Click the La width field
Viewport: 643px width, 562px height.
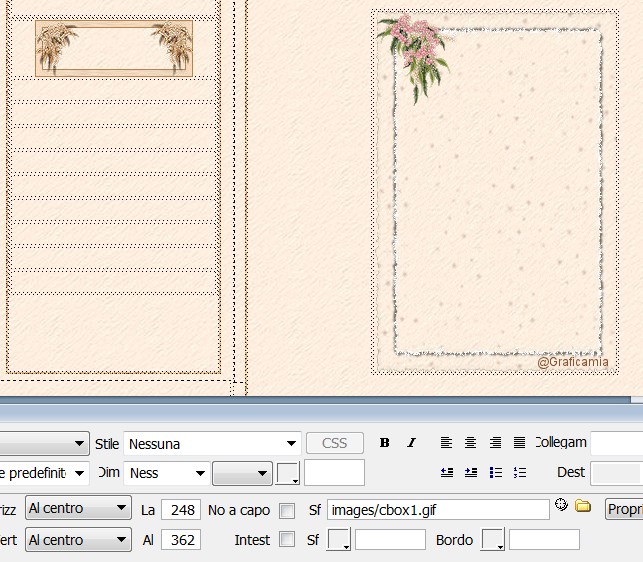click(181, 510)
